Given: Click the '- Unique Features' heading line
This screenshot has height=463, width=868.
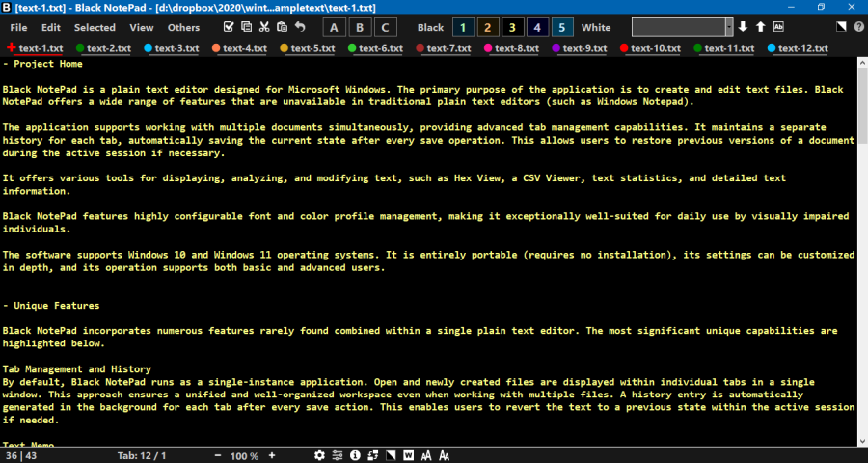Looking at the screenshot, I should [51, 306].
